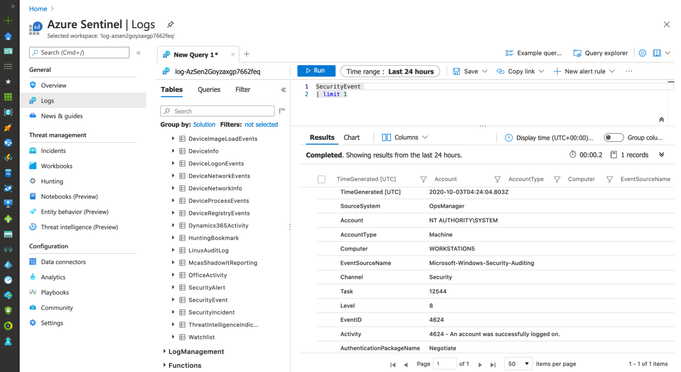The image size is (681, 372).
Task: Open the Copy link dropdown
Action: pyautogui.click(x=520, y=71)
